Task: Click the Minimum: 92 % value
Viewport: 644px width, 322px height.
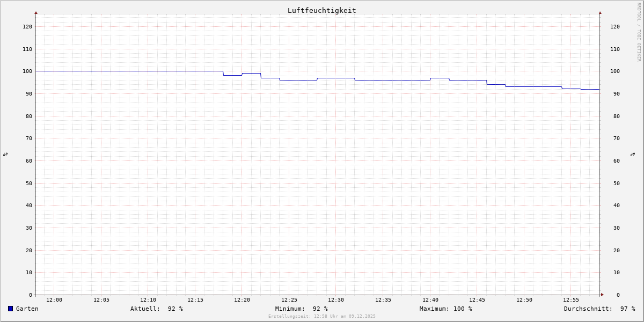Action: tap(302, 309)
